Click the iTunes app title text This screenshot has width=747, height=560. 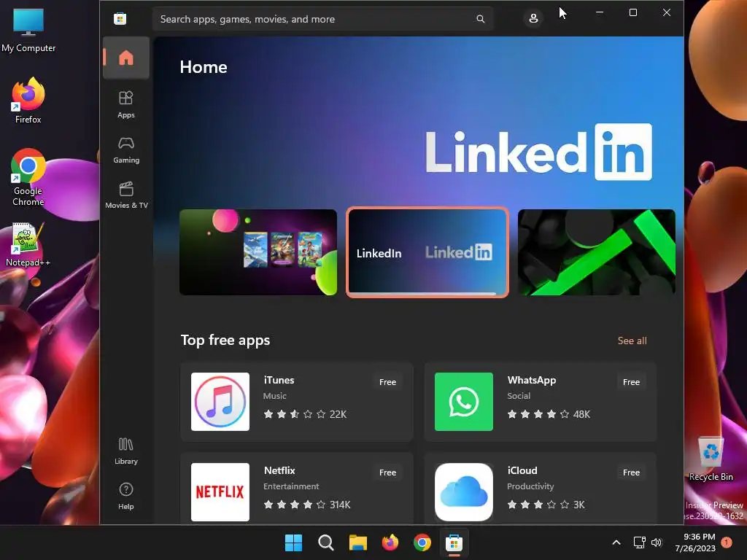tap(279, 380)
